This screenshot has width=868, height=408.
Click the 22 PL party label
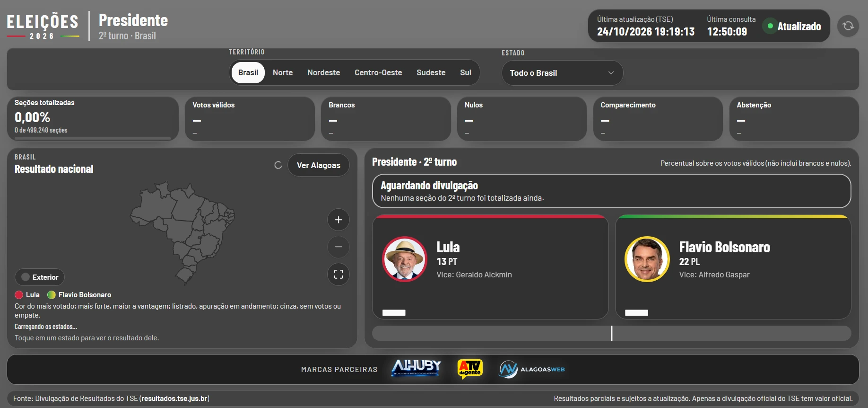coord(689,262)
